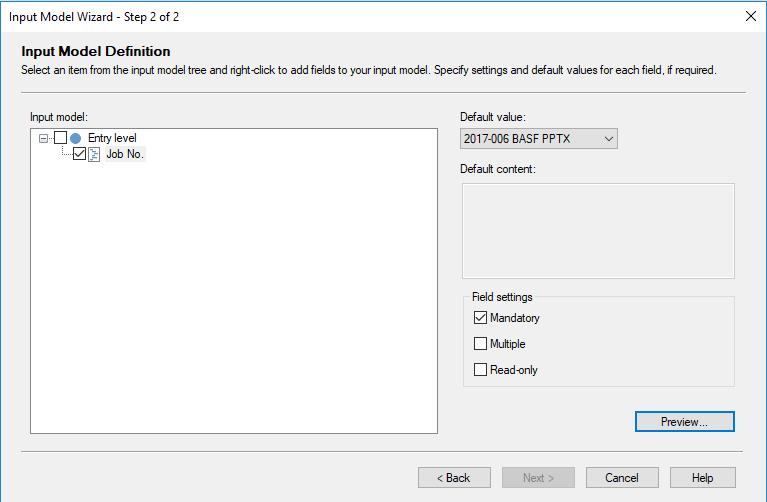Click the greyed-out Next button
This screenshot has width=767, height=502.
click(x=538, y=478)
